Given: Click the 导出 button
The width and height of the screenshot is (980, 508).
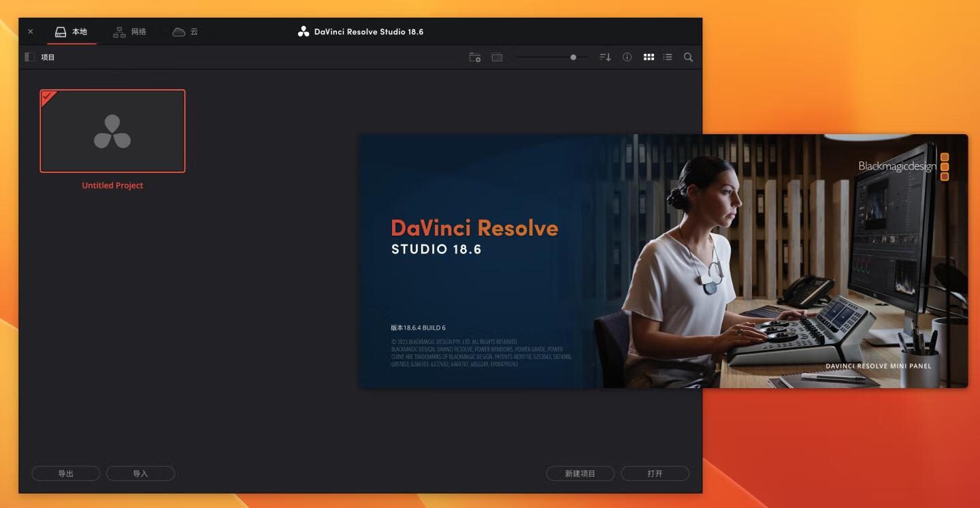Looking at the screenshot, I should tap(66, 473).
